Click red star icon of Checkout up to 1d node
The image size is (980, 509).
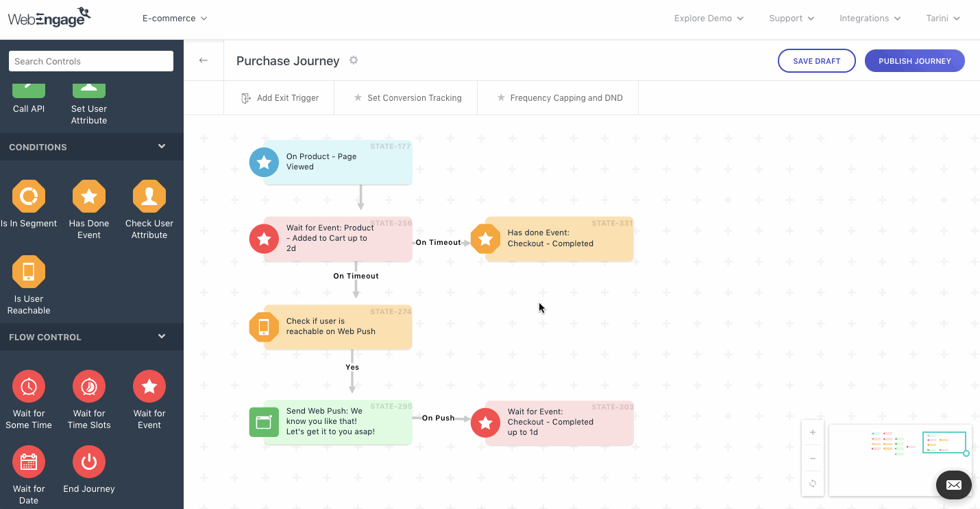(x=485, y=423)
